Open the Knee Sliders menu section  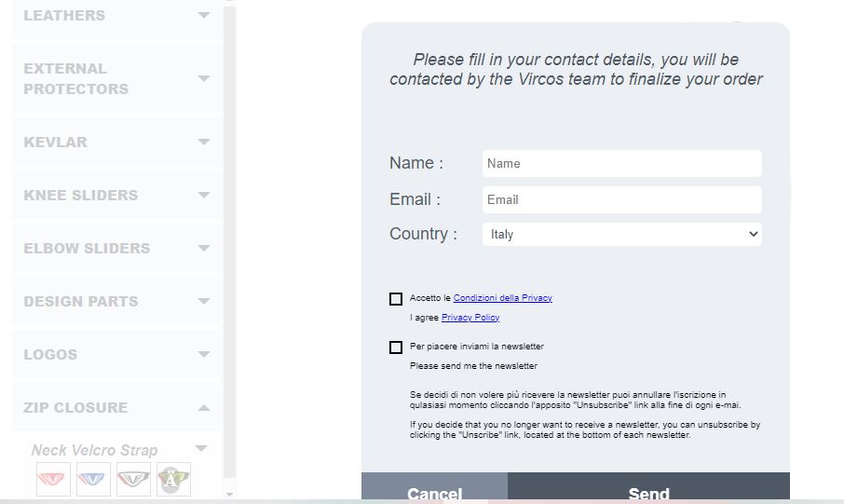click(x=117, y=195)
